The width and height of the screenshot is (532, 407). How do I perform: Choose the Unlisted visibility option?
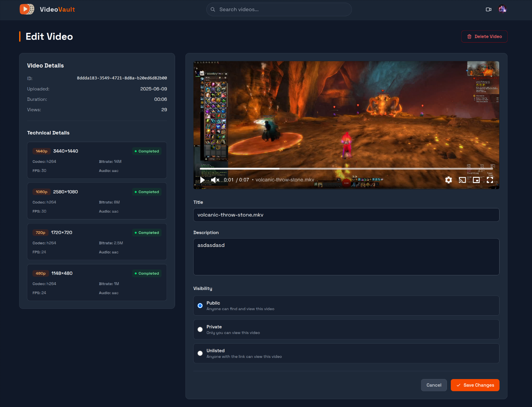200,353
